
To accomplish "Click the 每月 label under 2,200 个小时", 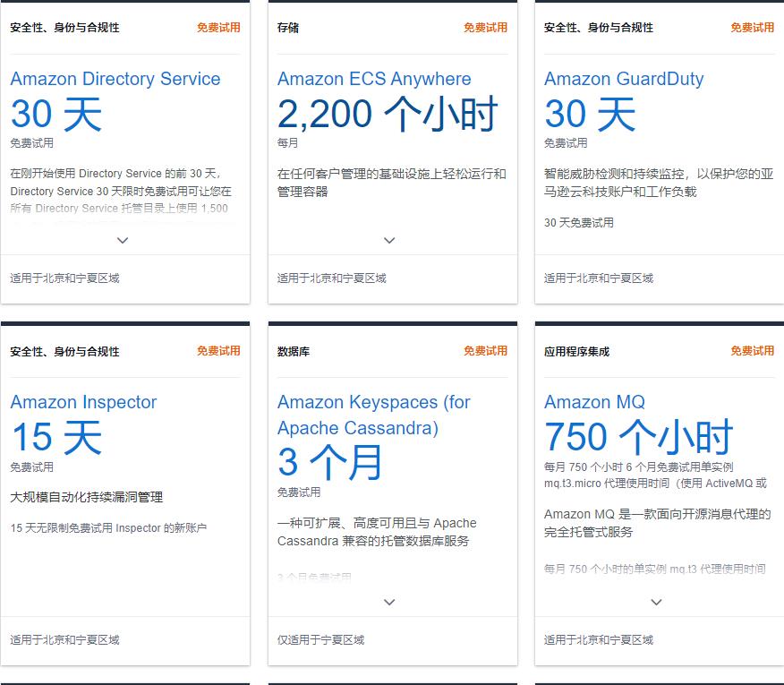I will (287, 143).
